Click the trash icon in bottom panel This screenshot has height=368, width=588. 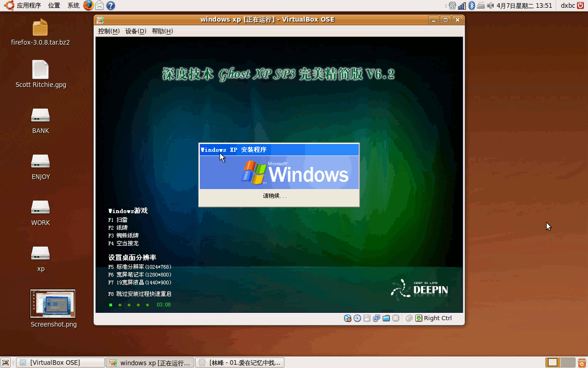pos(582,362)
